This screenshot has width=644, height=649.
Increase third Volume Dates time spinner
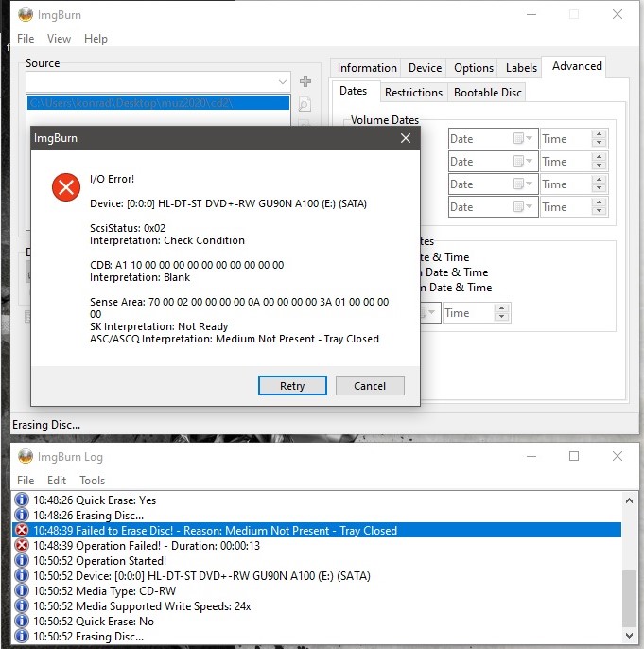[599, 180]
